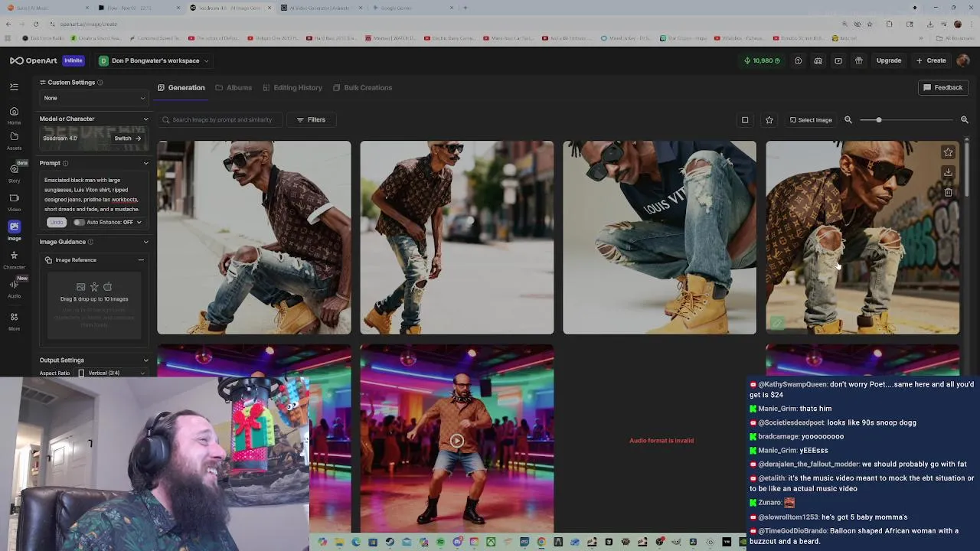The image size is (980, 551).
Task: Switch to the Generation tab
Action: tap(181, 88)
